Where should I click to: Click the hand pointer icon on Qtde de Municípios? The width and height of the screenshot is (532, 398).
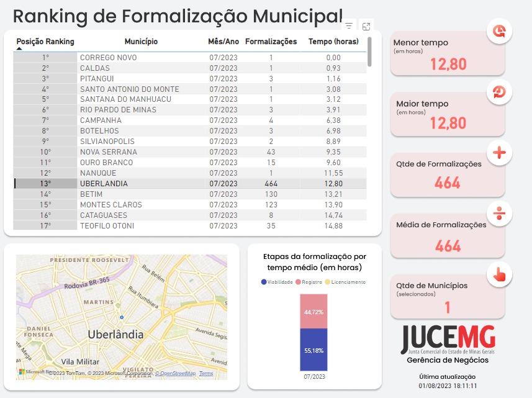coord(499,274)
